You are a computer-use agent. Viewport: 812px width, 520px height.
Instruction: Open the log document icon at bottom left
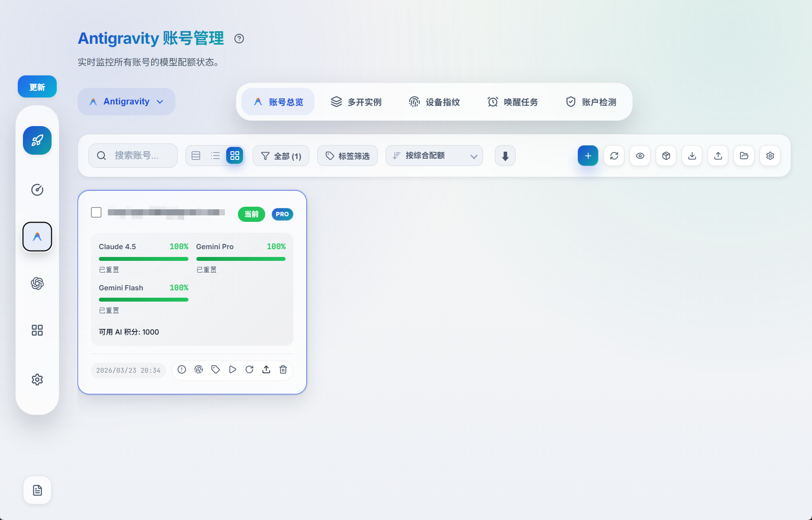pos(37,490)
